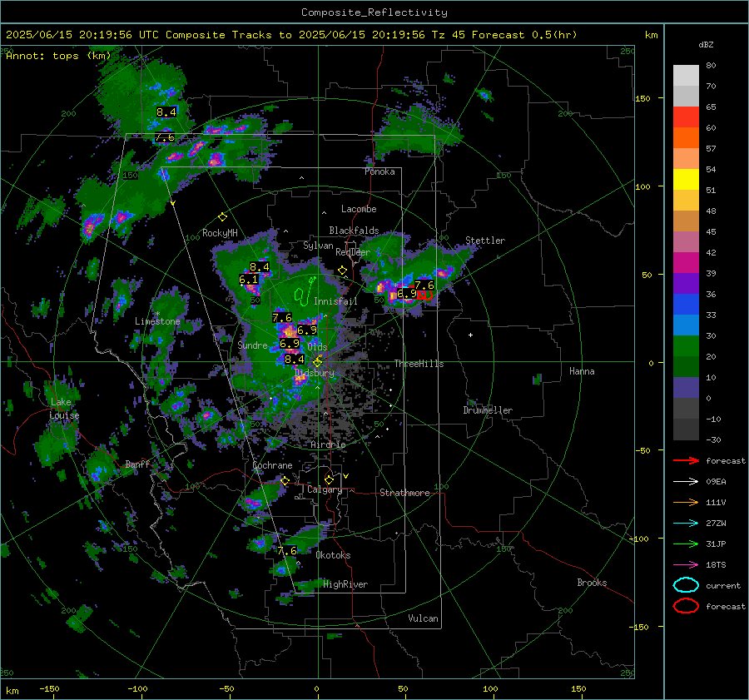Click the ThreeHills town label
This screenshot has width=749, height=700.
419,364
